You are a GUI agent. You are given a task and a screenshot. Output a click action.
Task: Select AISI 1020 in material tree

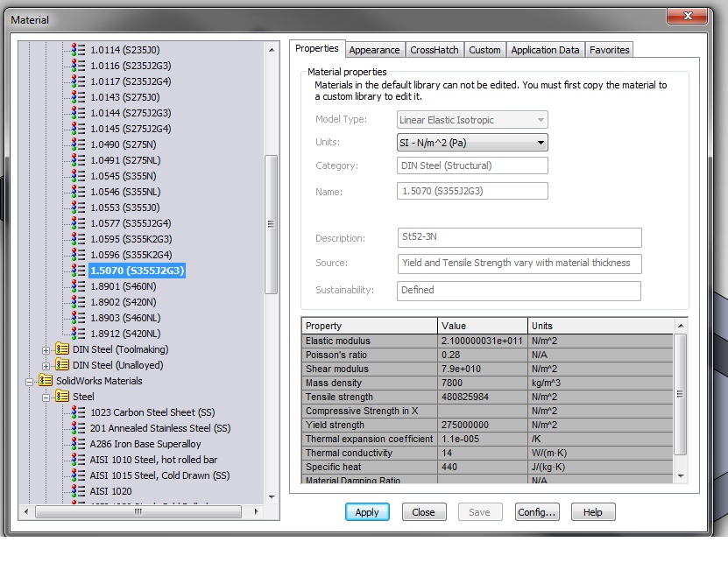click(x=111, y=491)
